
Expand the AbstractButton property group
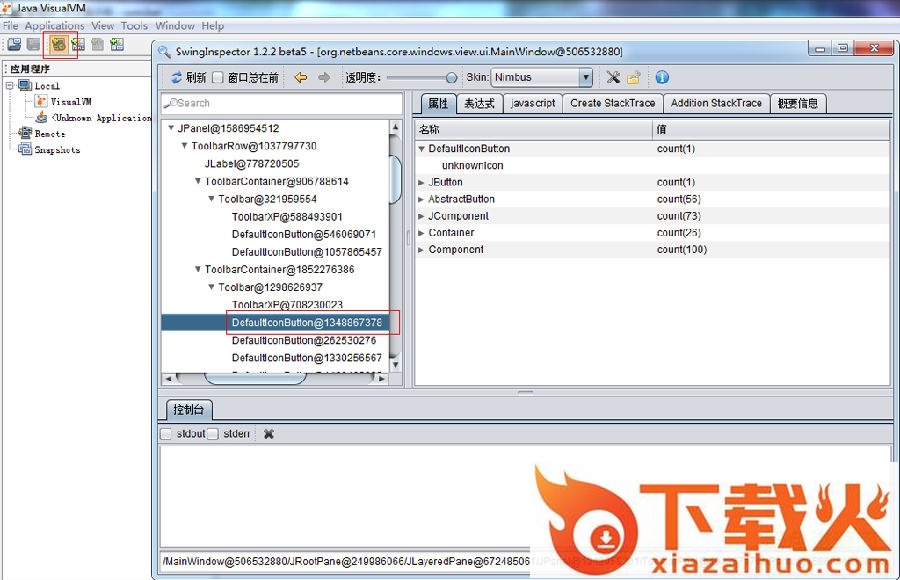pos(421,199)
